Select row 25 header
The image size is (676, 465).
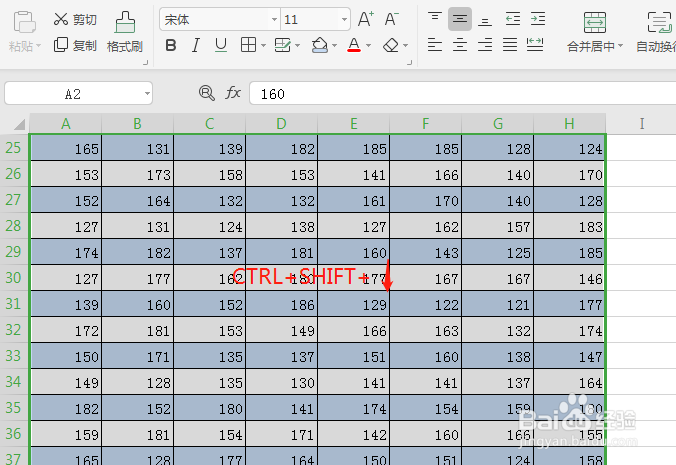click(14, 148)
